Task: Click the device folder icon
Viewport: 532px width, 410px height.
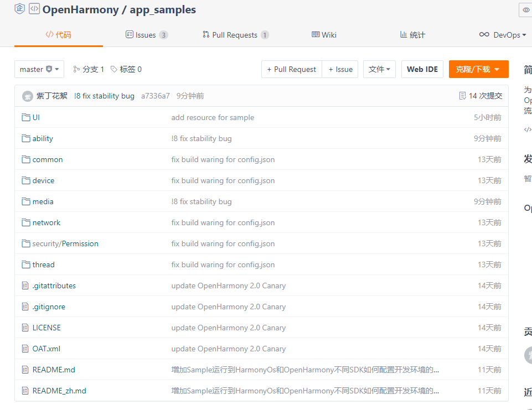Action: [26, 180]
